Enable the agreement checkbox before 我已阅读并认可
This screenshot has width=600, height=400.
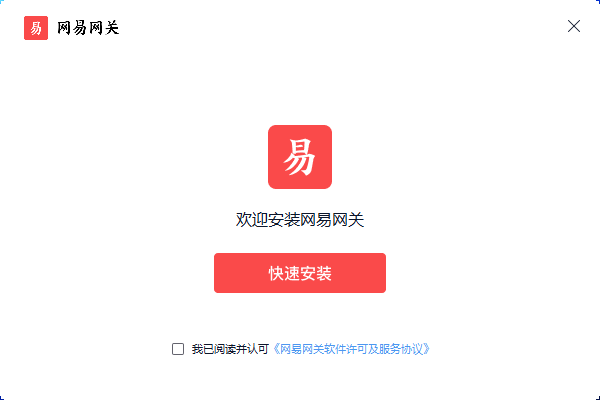pos(178,349)
